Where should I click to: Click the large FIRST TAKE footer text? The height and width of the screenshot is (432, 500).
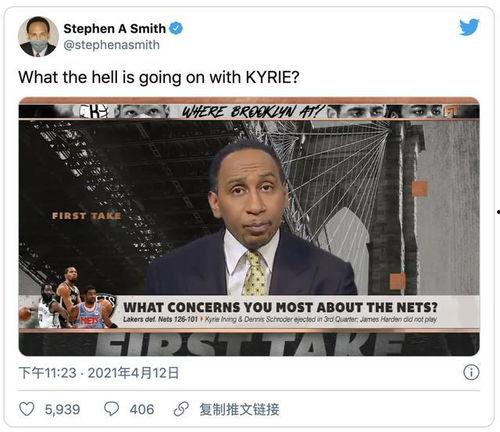(249, 344)
